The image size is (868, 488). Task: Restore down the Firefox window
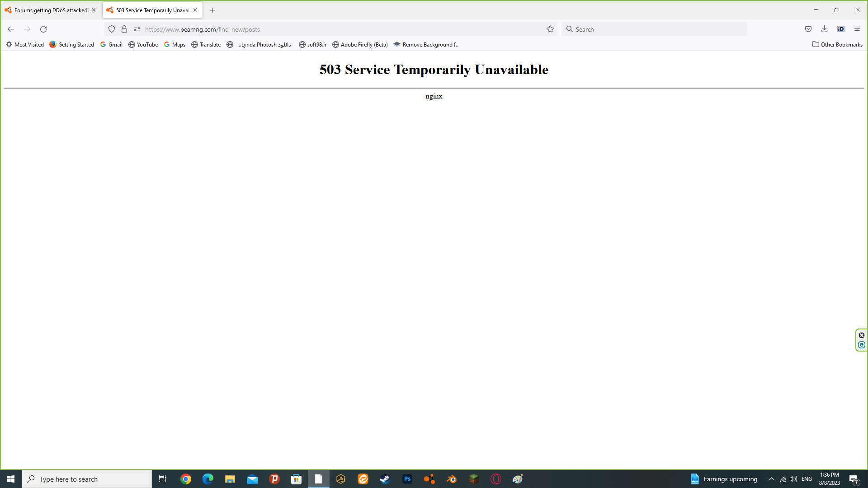tap(837, 10)
